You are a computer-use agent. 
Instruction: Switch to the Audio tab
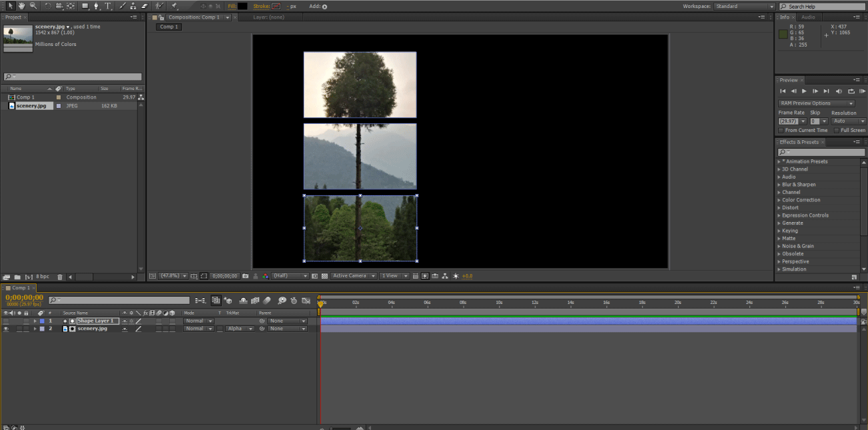point(808,17)
